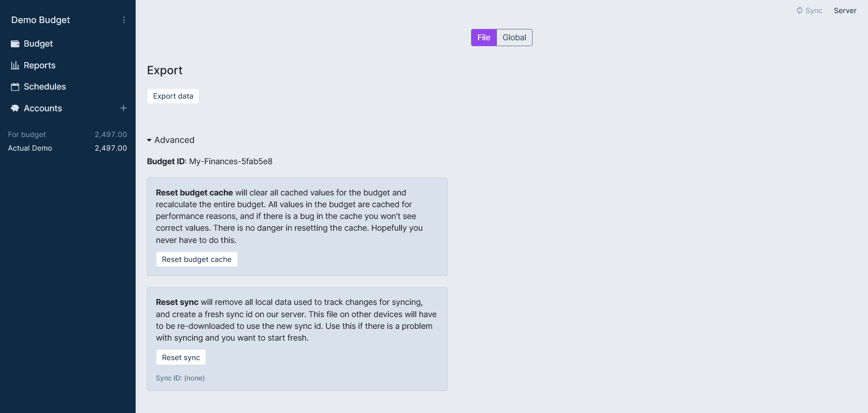Open the Reports page from sidebar

point(39,66)
